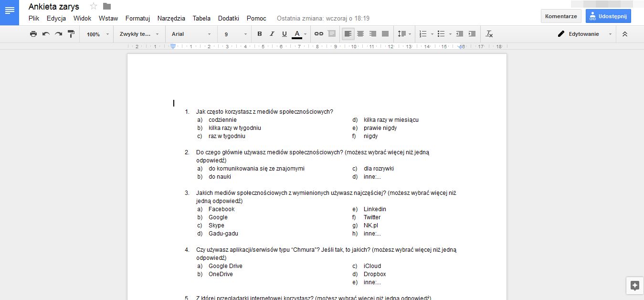Toggle numbered list

tap(422, 34)
